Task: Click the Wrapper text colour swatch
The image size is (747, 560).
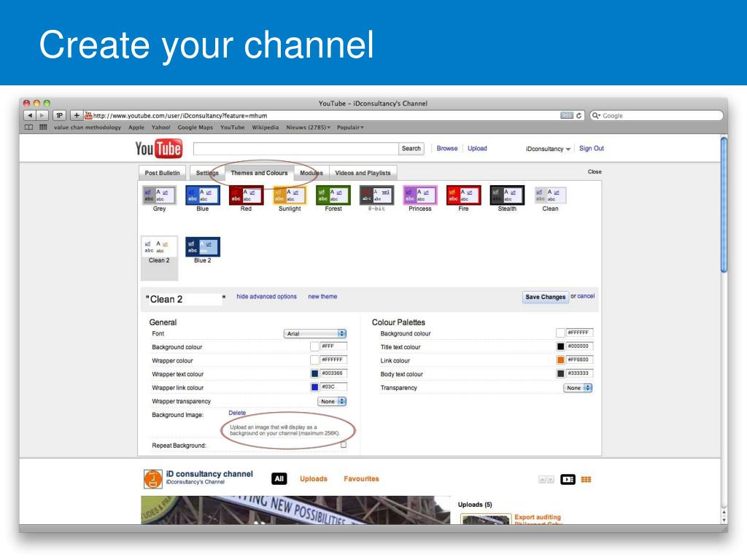Action: tap(314, 374)
